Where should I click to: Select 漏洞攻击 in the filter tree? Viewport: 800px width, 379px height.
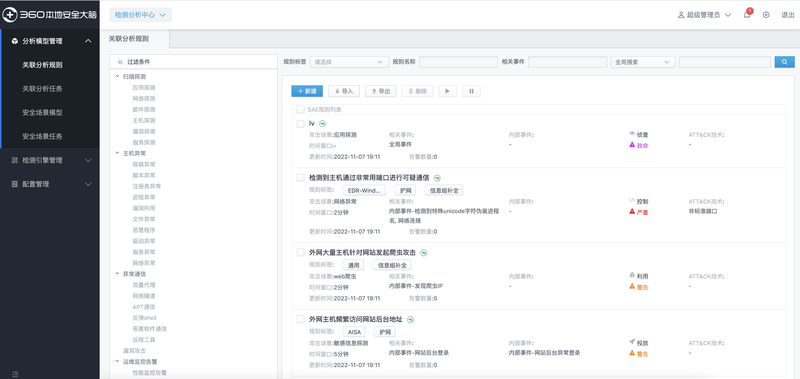134,350
